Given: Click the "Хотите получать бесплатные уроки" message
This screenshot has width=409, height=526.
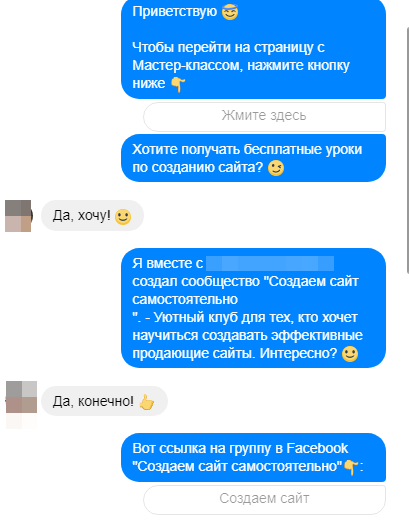Looking at the screenshot, I should 253,158.
